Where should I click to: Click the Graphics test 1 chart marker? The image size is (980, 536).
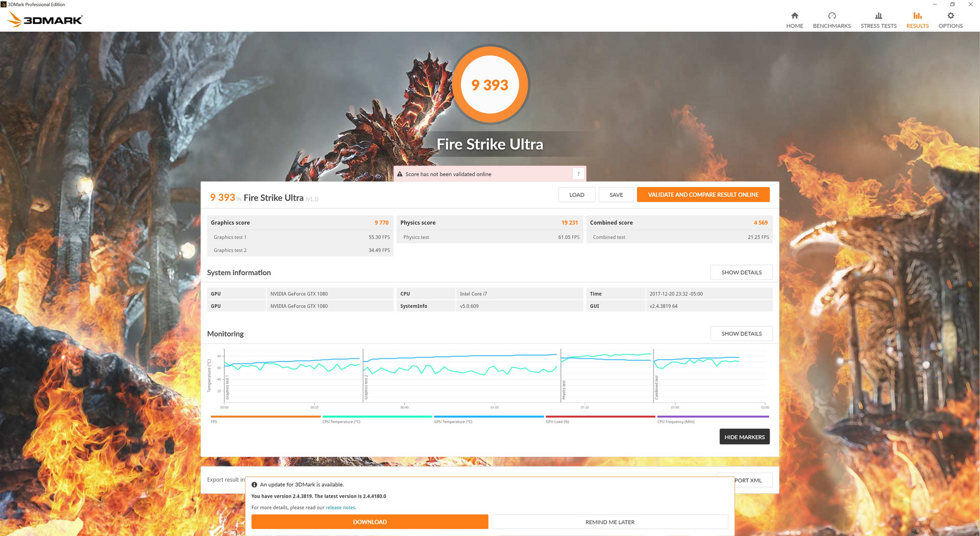pyautogui.click(x=227, y=388)
